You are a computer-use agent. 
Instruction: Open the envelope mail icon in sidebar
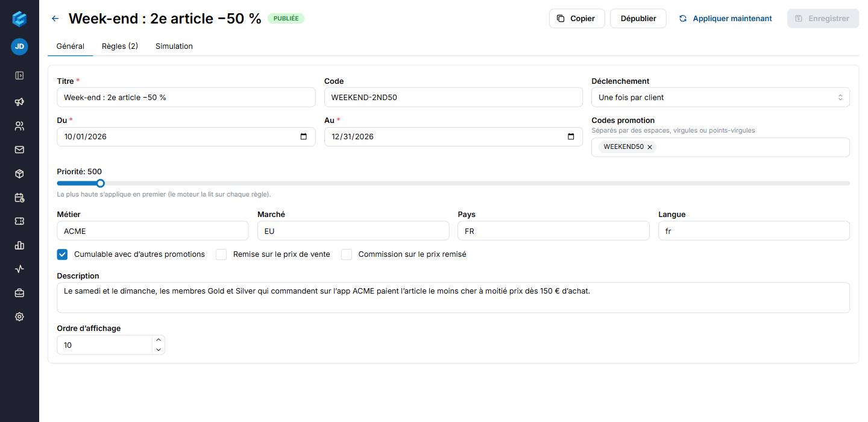point(19,150)
